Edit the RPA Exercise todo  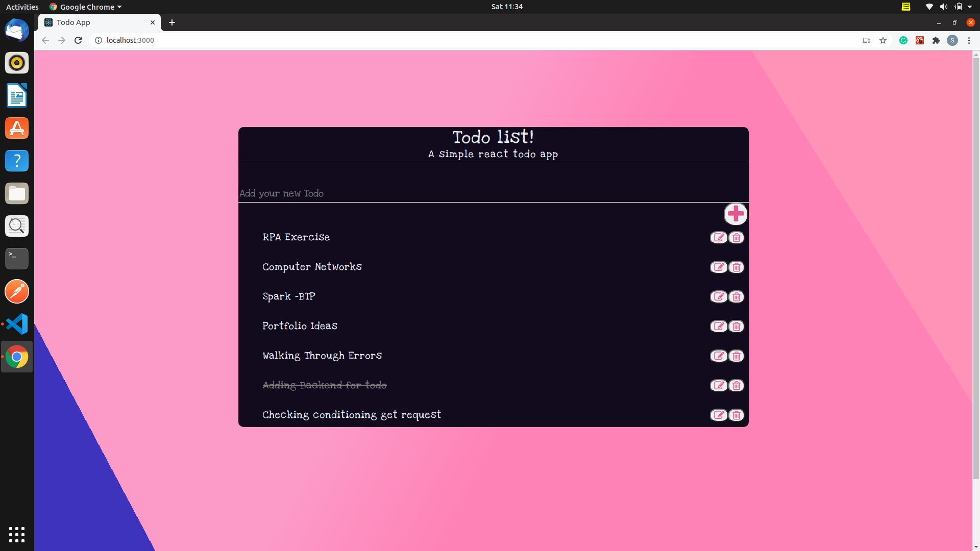(719, 238)
